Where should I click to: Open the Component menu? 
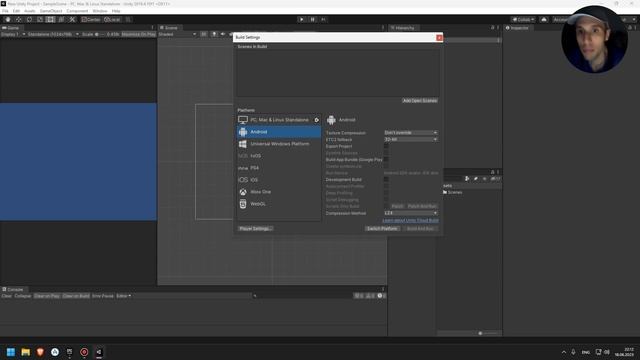point(77,11)
